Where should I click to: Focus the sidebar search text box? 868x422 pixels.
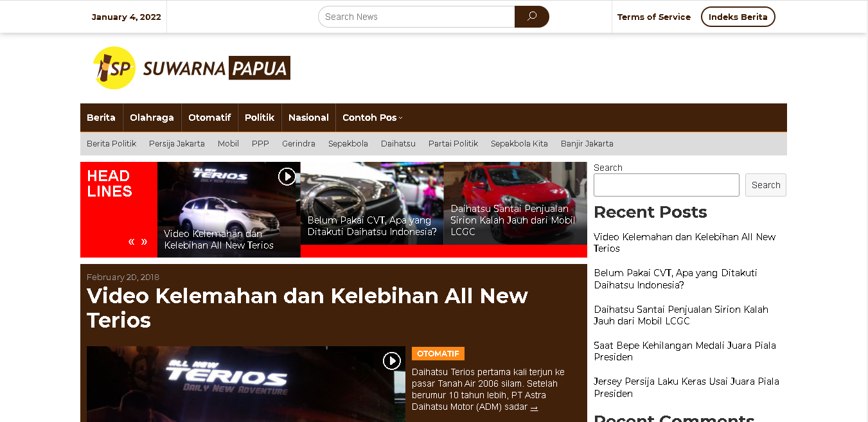click(x=666, y=185)
